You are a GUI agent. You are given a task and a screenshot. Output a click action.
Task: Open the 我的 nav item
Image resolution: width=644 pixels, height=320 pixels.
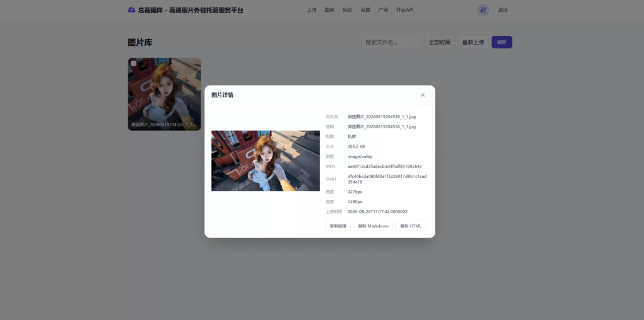coord(347,10)
